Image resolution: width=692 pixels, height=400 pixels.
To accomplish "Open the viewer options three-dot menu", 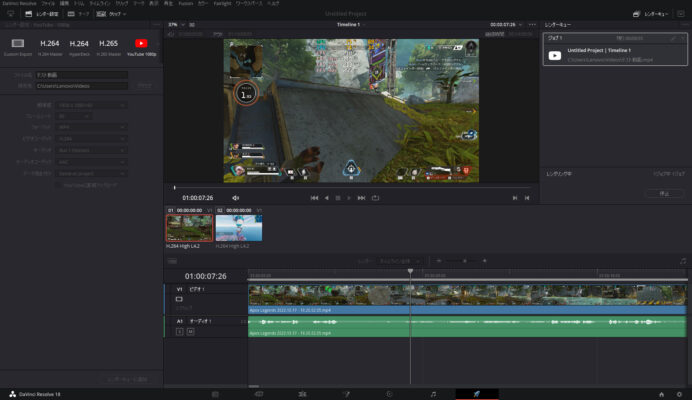I will pos(532,25).
